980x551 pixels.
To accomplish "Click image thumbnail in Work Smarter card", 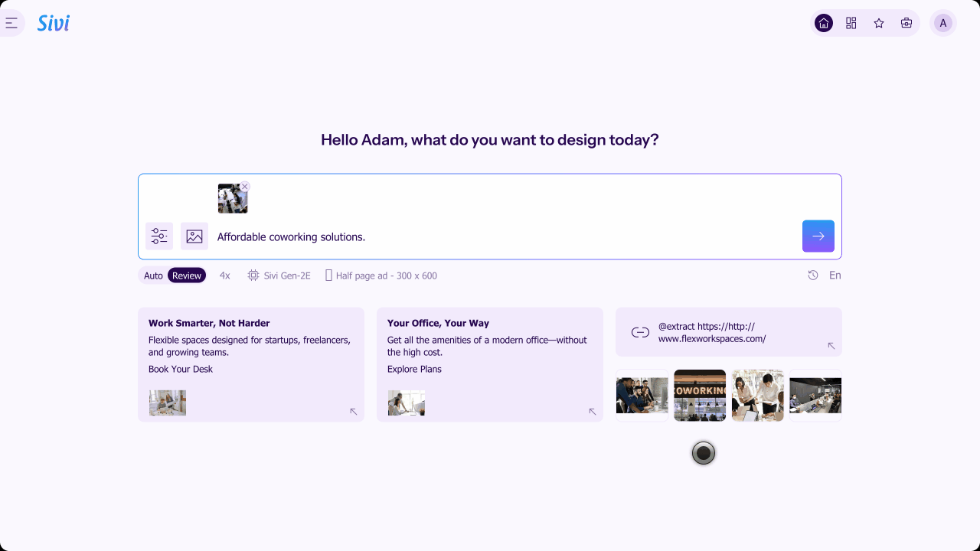I will [x=168, y=403].
